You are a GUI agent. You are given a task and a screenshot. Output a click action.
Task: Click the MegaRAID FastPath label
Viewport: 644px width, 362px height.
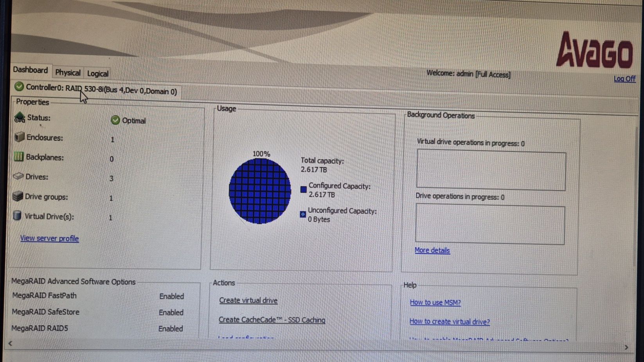44,296
